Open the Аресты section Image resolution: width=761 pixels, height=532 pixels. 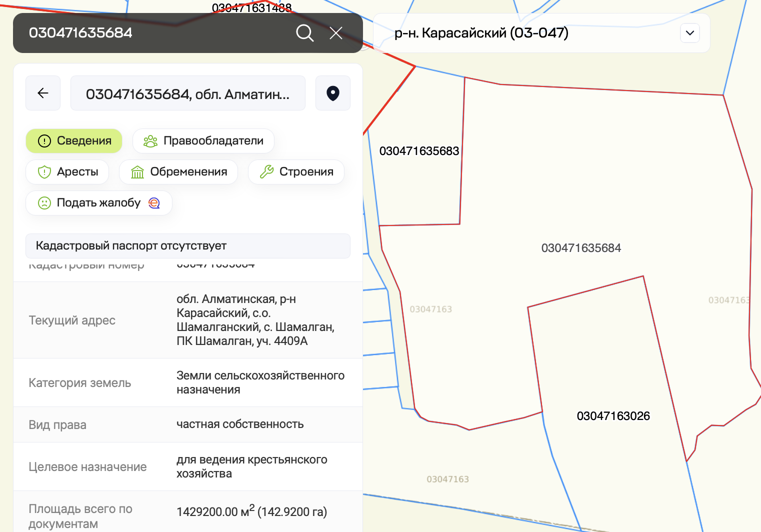pos(67,172)
